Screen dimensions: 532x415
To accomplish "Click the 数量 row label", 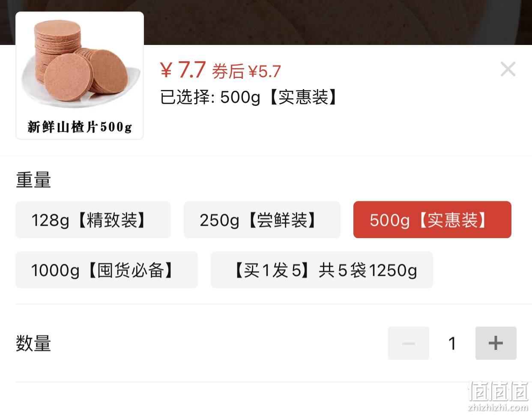I will coord(33,343).
